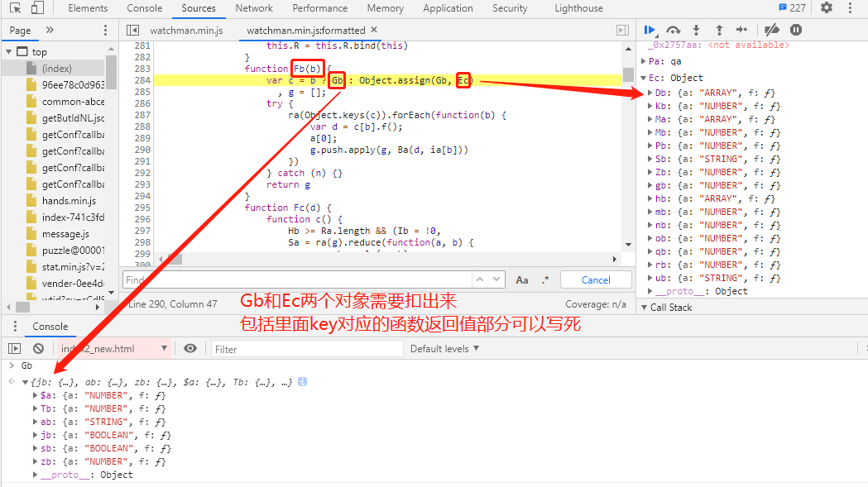Image resolution: width=868 pixels, height=487 pixels.
Task: Expand the $a NUMBER console property
Action: click(35, 395)
